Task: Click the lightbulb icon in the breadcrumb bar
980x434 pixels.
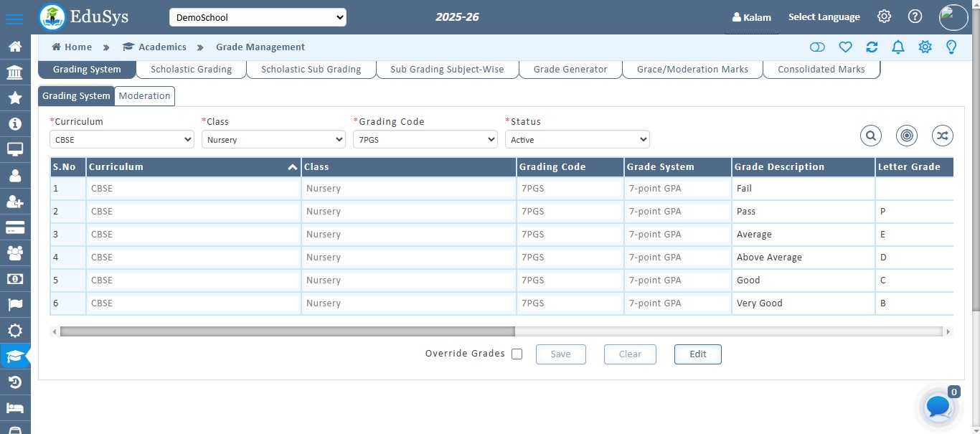Action: (x=952, y=47)
